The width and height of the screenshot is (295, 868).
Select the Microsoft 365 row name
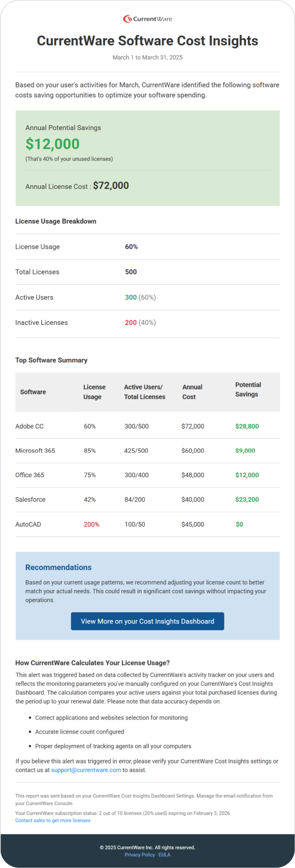(x=35, y=450)
